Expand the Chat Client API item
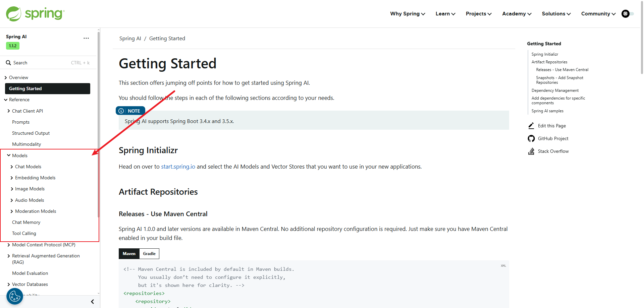Viewport: 644px width, 308px height. (x=9, y=111)
